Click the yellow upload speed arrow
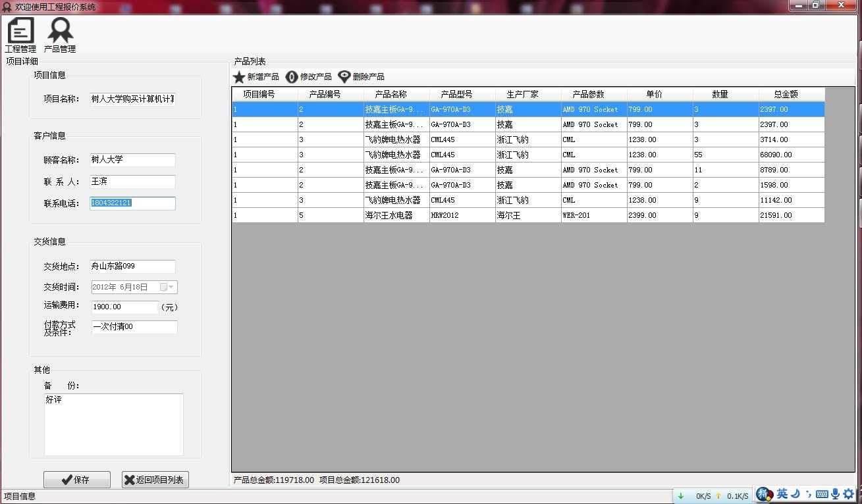The height and width of the screenshot is (504, 862). click(718, 496)
